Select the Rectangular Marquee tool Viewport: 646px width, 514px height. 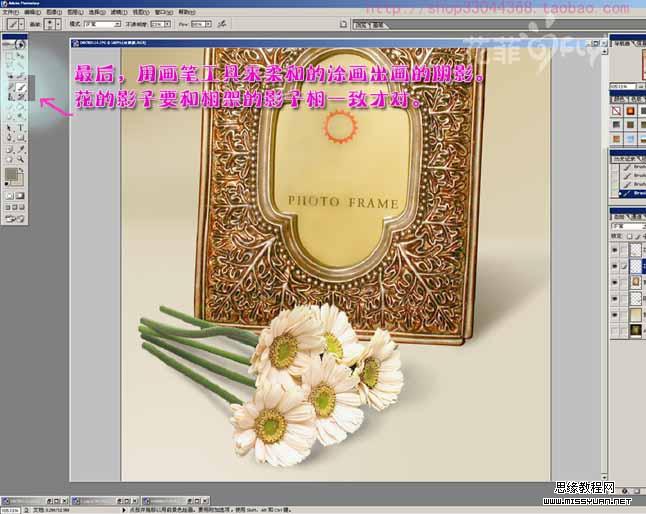click(x=10, y=56)
